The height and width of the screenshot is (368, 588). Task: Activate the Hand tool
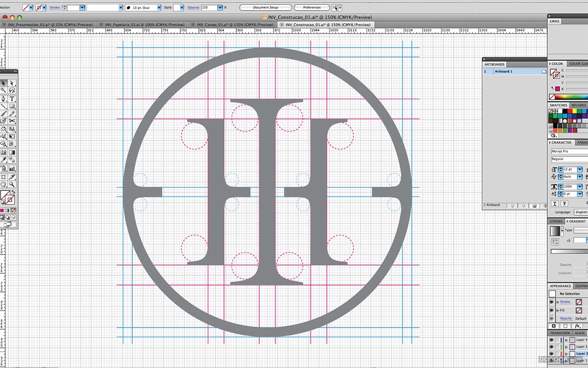pyautogui.click(x=4, y=184)
